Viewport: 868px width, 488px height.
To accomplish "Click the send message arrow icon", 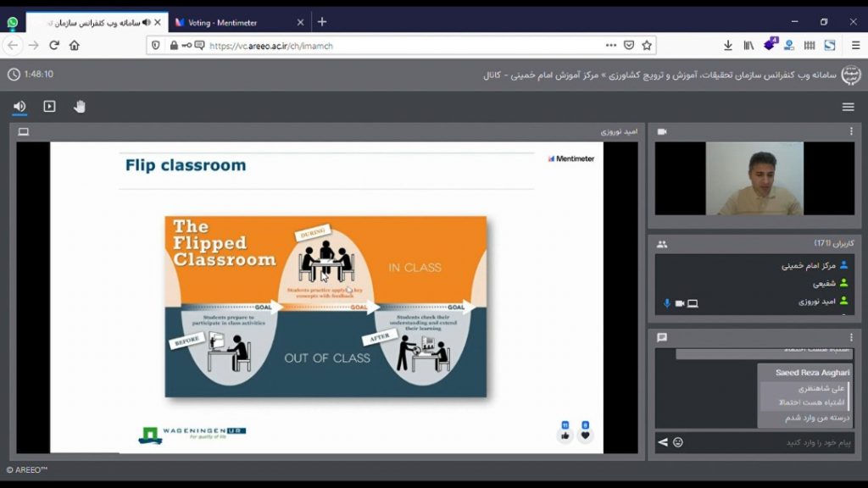I will (663, 442).
